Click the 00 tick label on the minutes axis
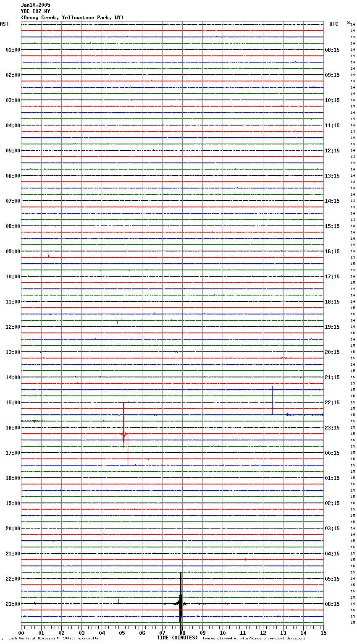This screenshot has width=357, height=644. pos(21,633)
